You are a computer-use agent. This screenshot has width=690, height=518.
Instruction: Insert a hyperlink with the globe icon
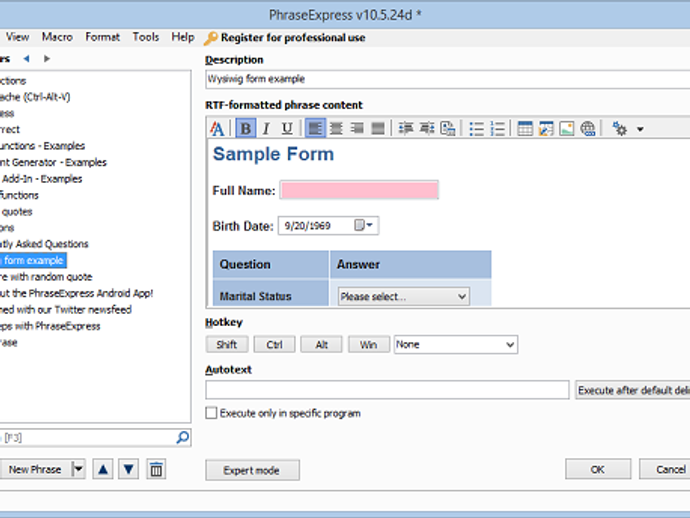coord(588,129)
